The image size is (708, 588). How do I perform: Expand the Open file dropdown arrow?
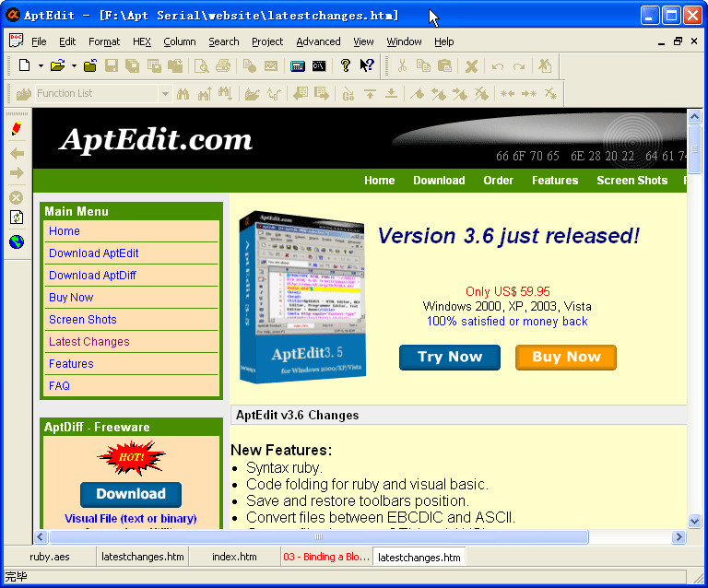click(74, 65)
